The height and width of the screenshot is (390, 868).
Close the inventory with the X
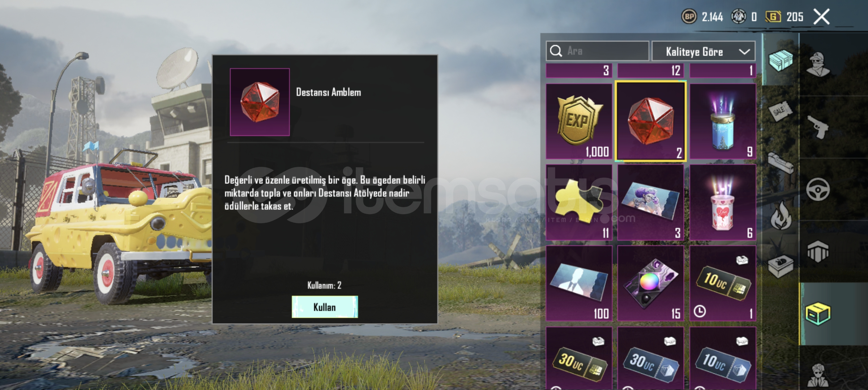coord(821,17)
